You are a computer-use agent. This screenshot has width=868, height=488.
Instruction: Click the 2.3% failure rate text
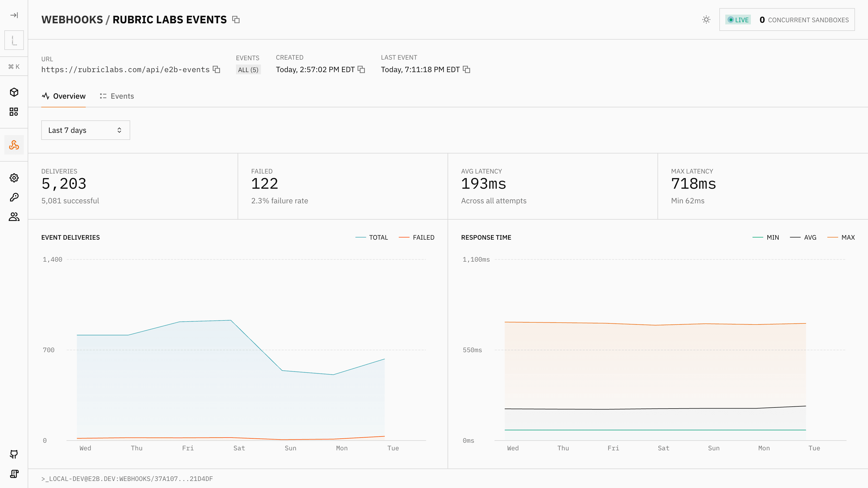pos(279,201)
